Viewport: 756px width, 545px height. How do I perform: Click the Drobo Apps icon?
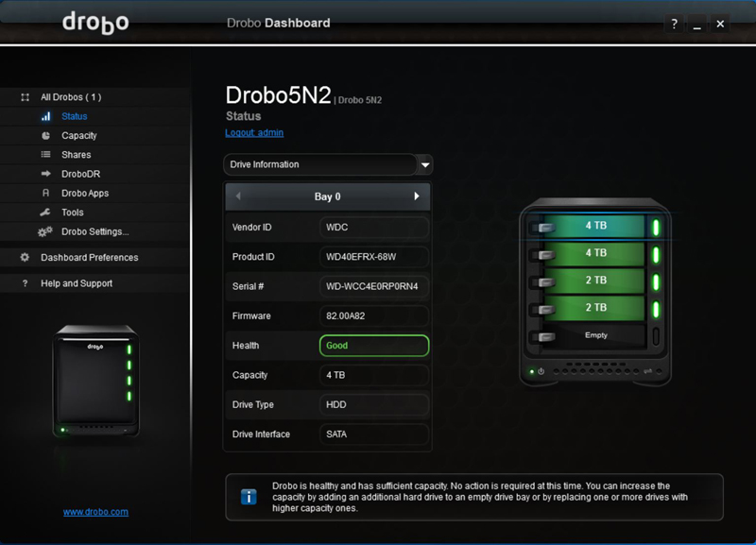(x=45, y=193)
